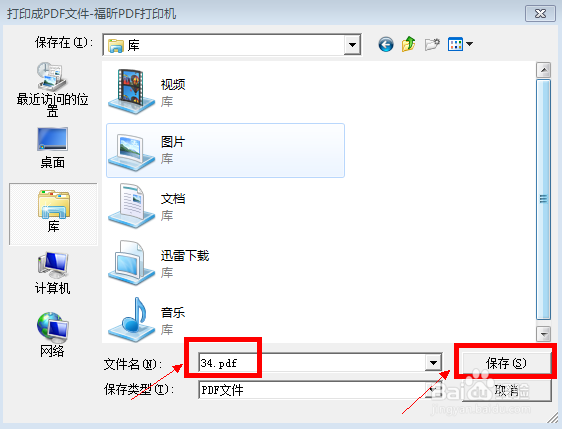Open 网络 in the places sidebar

coord(52,335)
